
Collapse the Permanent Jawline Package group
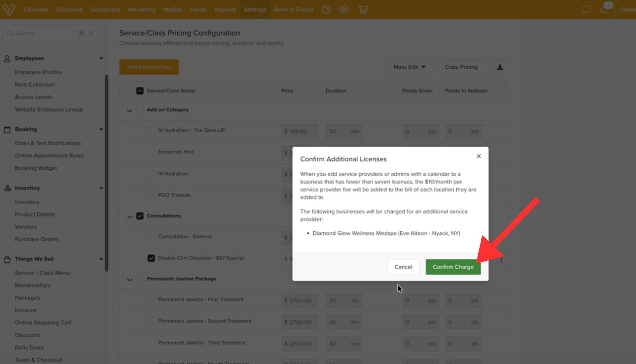(130, 280)
